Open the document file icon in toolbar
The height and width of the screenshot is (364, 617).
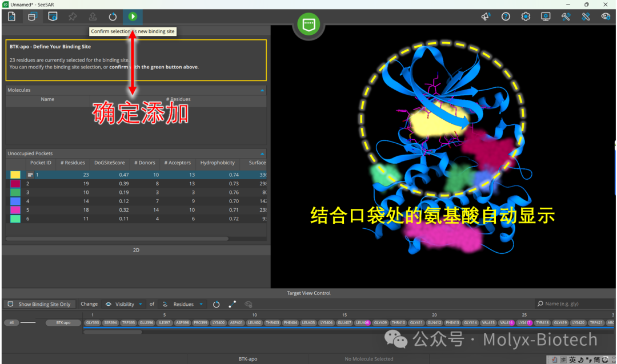pyautogui.click(x=12, y=17)
